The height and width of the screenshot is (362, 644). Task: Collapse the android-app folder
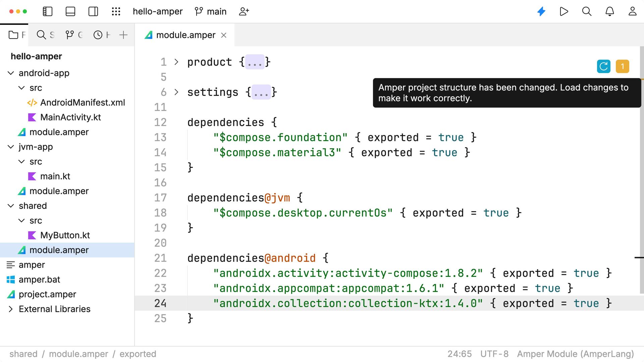pyautogui.click(x=11, y=73)
